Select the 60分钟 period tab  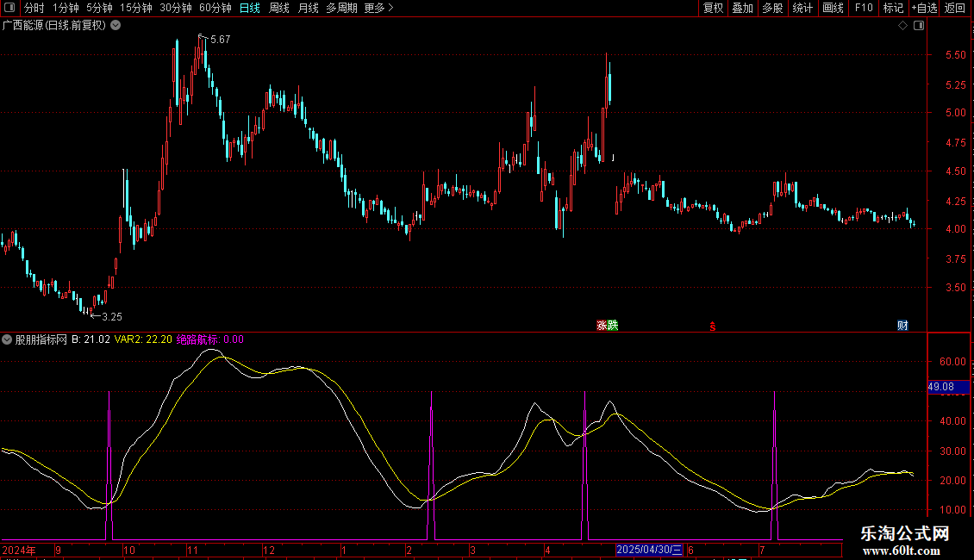coord(215,9)
